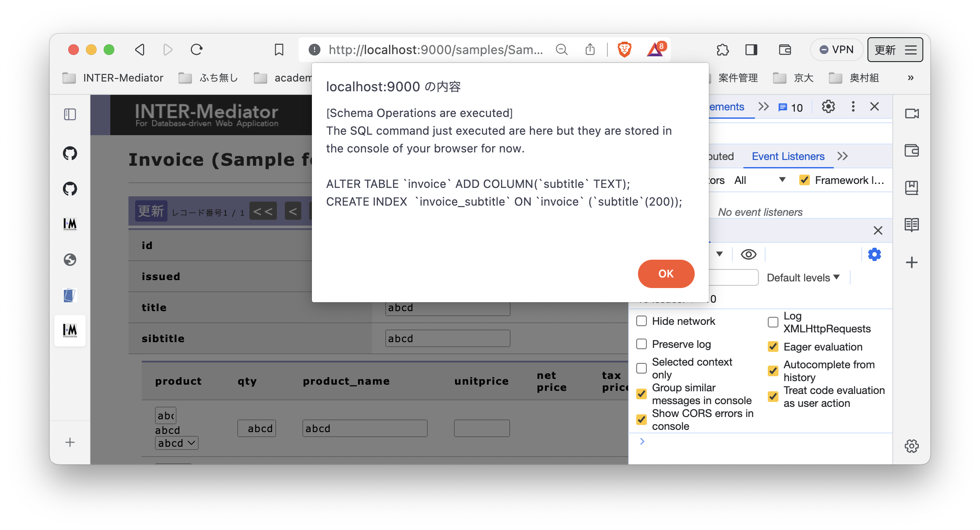Open 奥村組 bookmark folder
Viewport: 980px width, 530px height.
click(854, 78)
